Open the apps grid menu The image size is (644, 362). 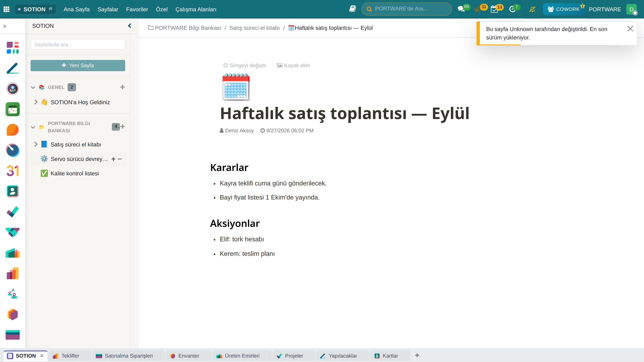point(6,9)
